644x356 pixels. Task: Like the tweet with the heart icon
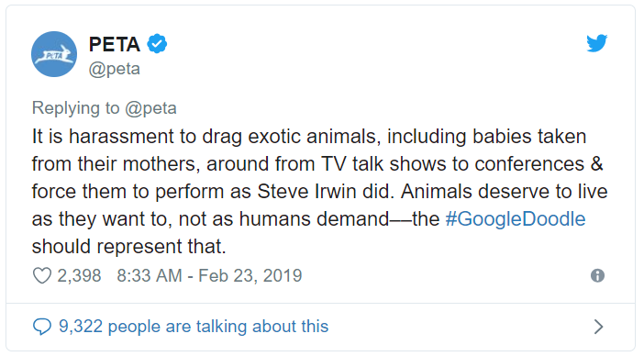pyautogui.click(x=42, y=276)
